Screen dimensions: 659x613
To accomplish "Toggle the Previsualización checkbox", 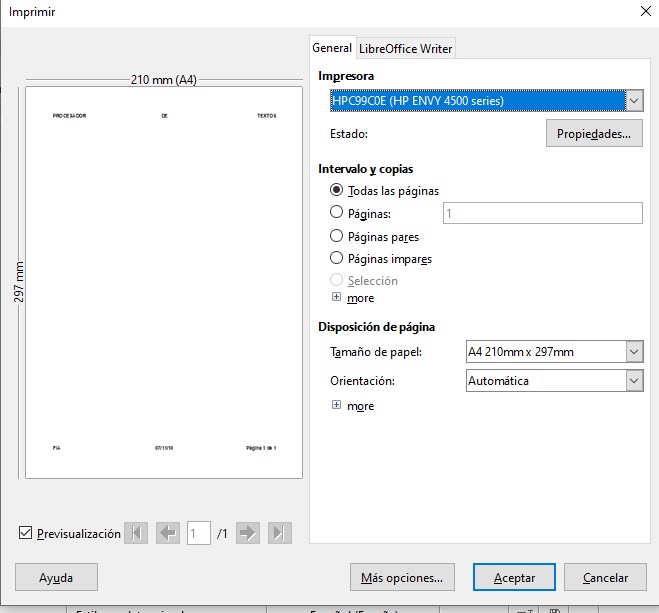I will [x=26, y=533].
